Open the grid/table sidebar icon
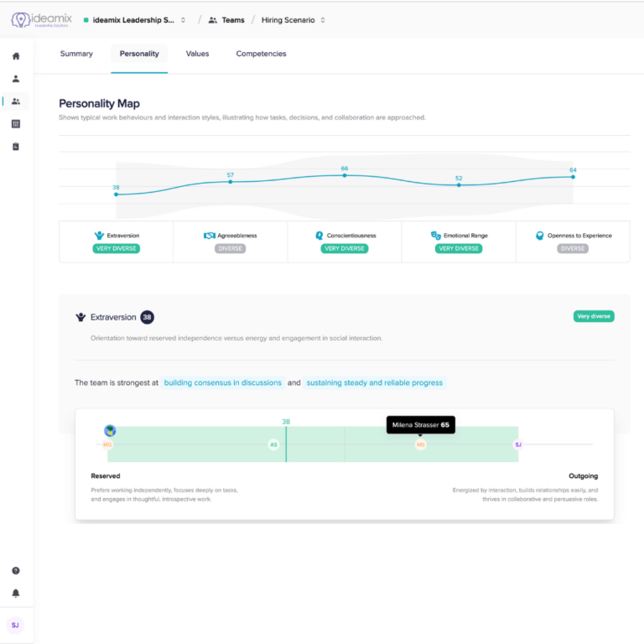Viewport: 644px width, 644px height. [x=16, y=124]
